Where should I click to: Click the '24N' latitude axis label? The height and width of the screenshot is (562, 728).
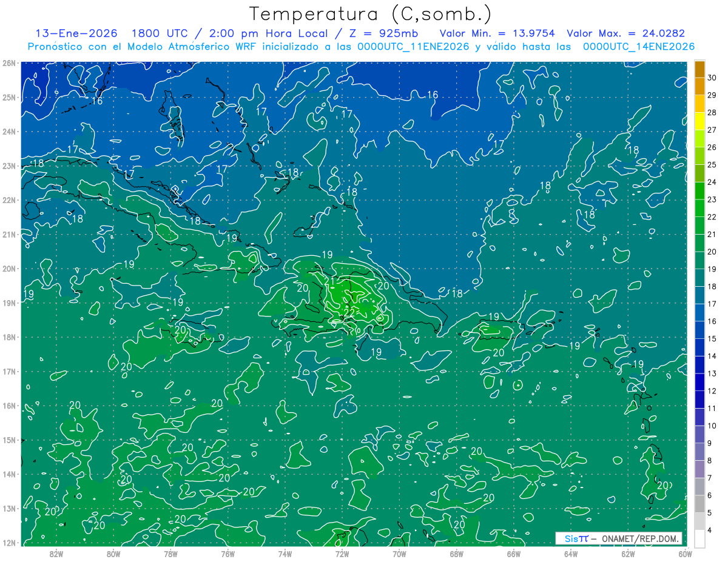[x=9, y=132]
